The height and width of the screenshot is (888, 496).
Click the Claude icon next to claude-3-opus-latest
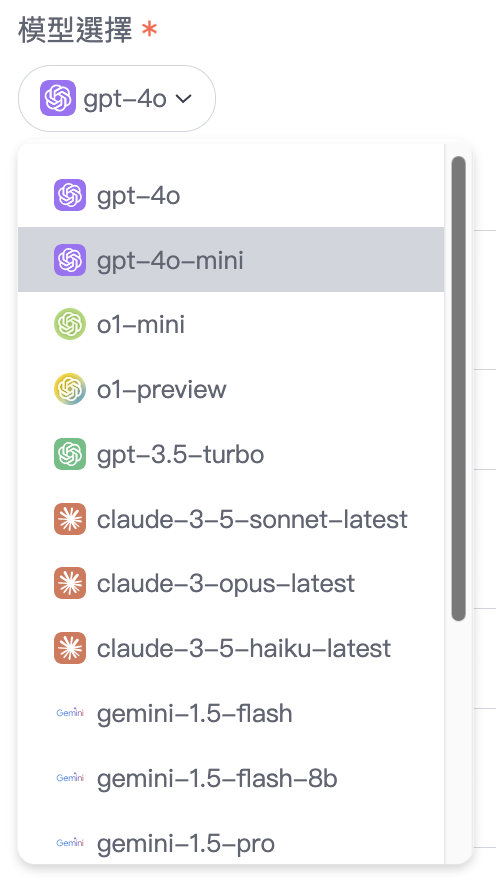tap(70, 583)
